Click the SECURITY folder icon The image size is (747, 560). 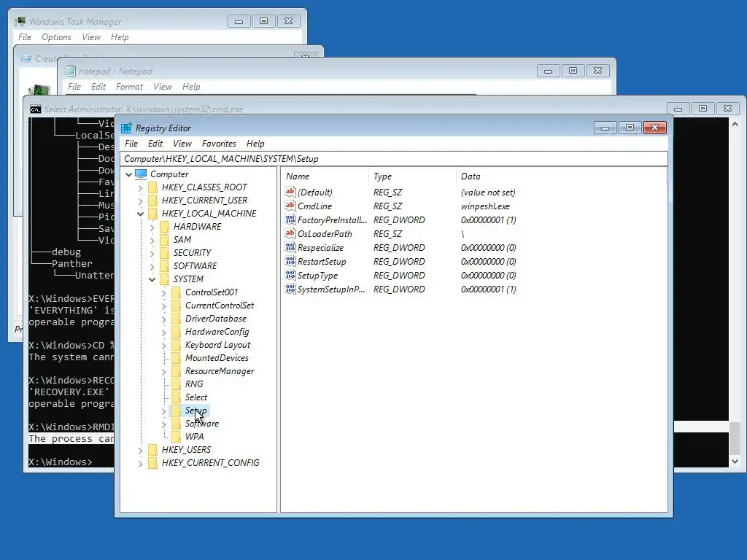click(x=164, y=253)
